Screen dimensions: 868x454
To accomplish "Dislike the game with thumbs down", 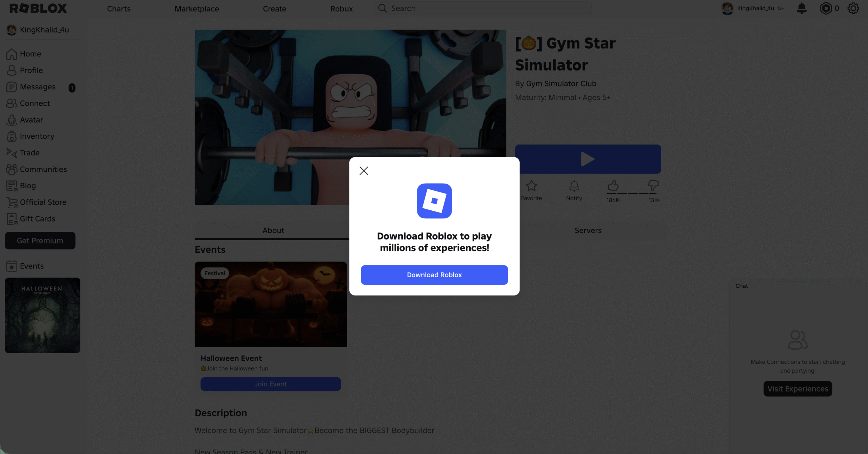I will (x=653, y=185).
